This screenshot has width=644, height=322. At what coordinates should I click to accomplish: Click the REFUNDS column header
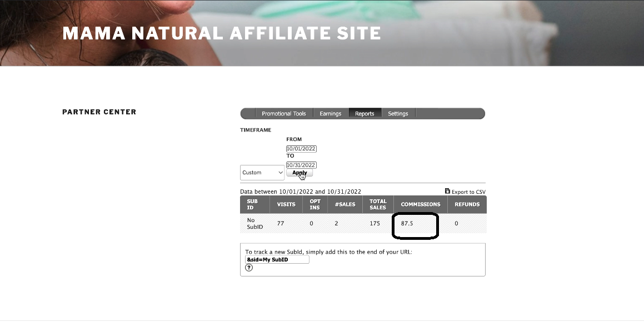(467, 204)
